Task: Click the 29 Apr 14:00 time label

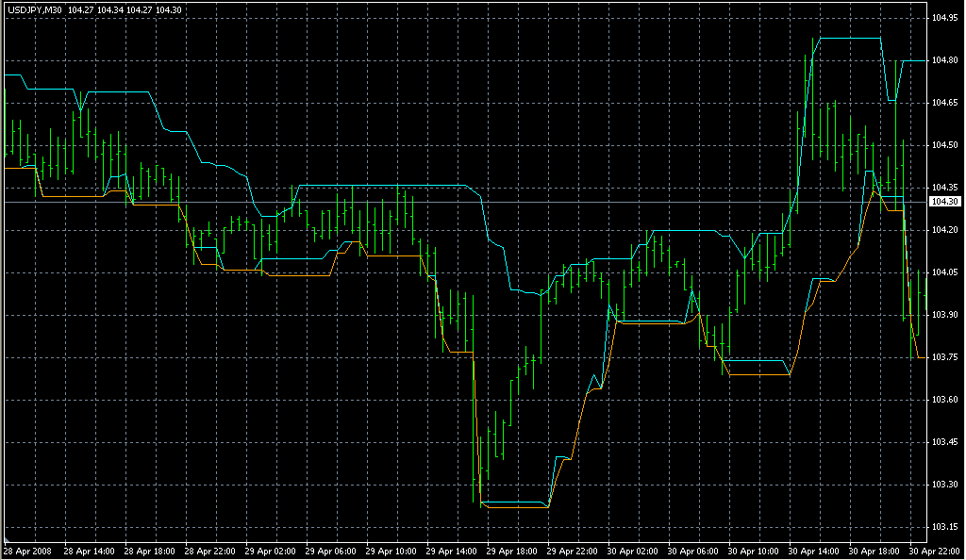Action: click(451, 552)
